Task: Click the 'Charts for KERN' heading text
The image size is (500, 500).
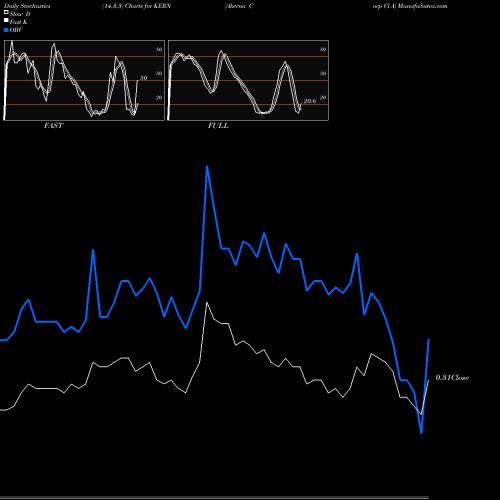Action: 148,6
